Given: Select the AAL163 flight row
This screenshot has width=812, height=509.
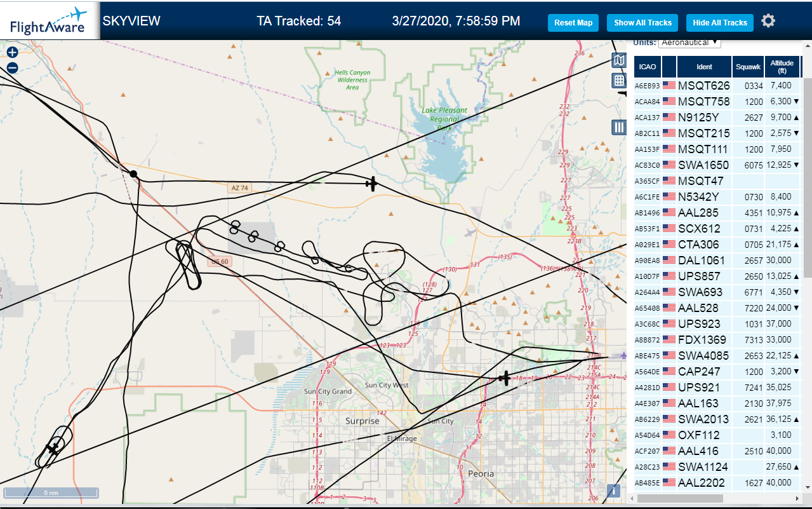Looking at the screenshot, I should tap(717, 403).
